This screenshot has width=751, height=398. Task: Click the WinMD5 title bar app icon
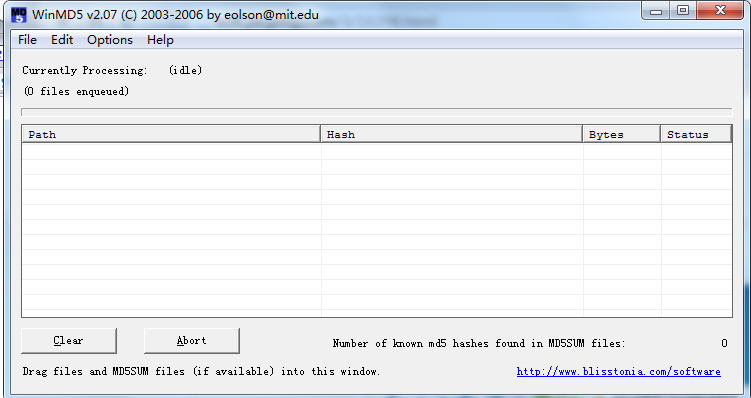(x=19, y=14)
